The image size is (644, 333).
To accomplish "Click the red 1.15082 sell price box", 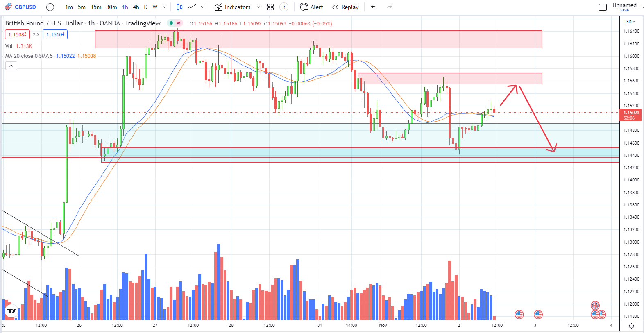I will pyautogui.click(x=17, y=35).
